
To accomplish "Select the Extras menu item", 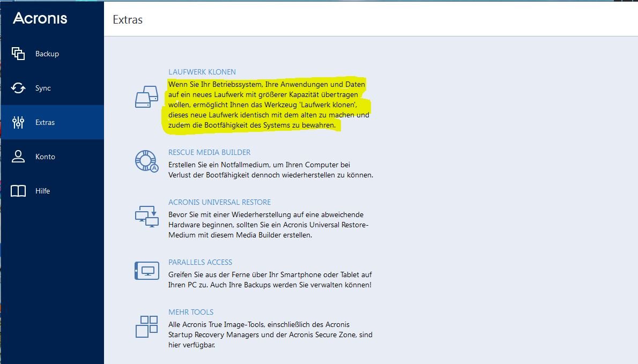I will (52, 122).
